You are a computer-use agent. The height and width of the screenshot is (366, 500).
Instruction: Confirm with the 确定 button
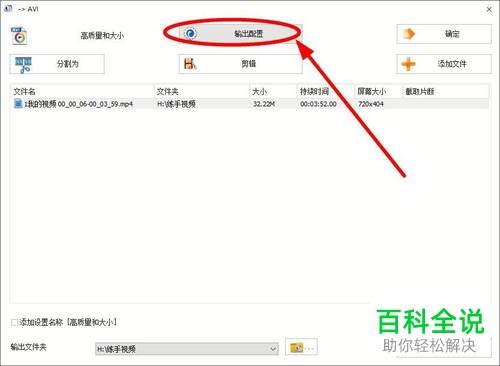[x=444, y=34]
